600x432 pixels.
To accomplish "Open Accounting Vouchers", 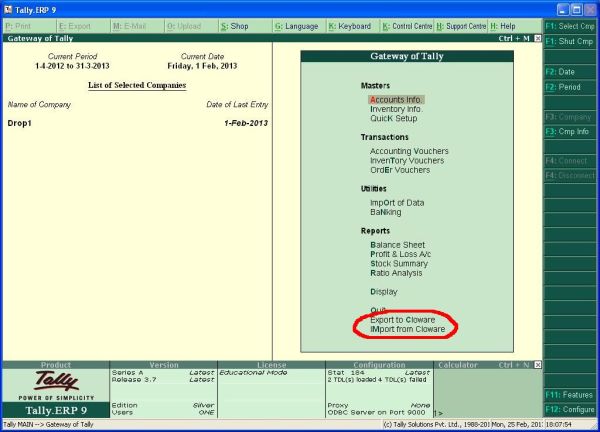I will coord(409,151).
